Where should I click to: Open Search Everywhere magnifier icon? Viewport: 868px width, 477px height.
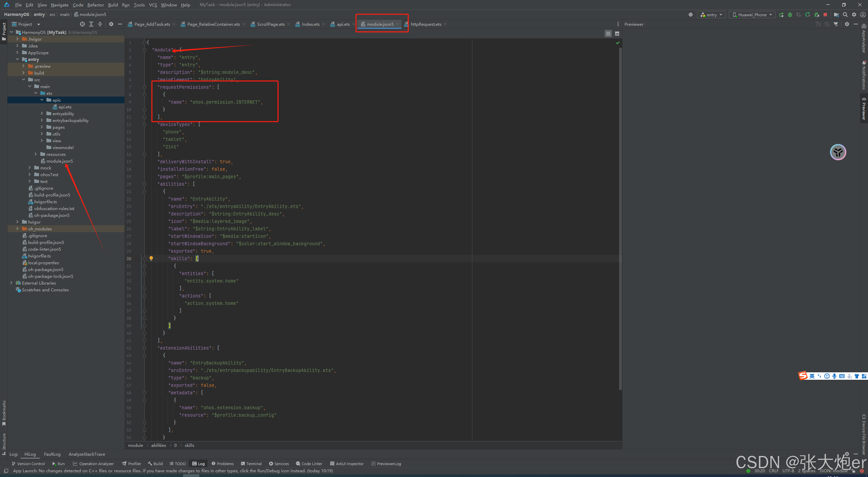click(845, 15)
